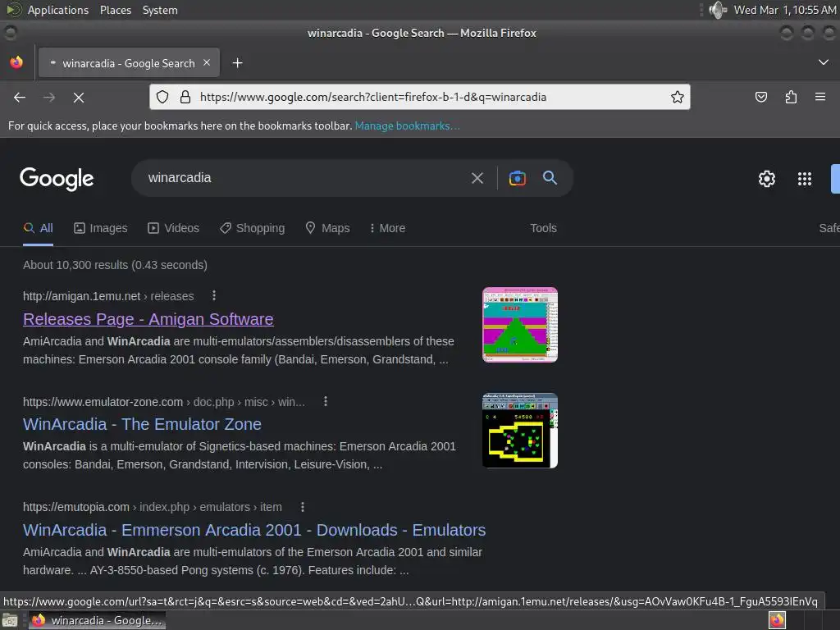Viewport: 840px width, 630px height.
Task: Select winarcadia Google taskbar window button
Action: 97,621
